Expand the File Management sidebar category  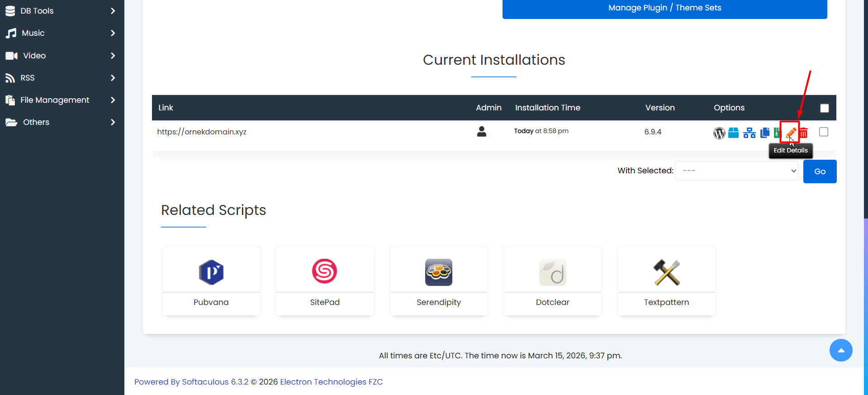62,100
